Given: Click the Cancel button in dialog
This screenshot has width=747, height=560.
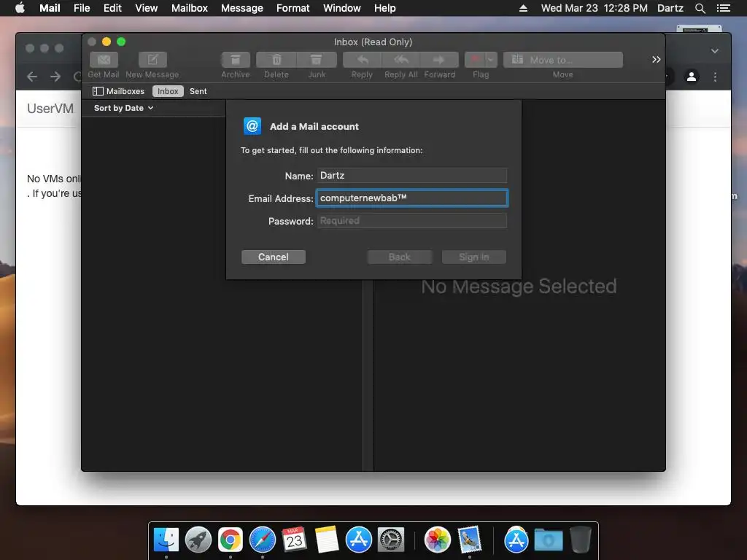Looking at the screenshot, I should coord(274,257).
